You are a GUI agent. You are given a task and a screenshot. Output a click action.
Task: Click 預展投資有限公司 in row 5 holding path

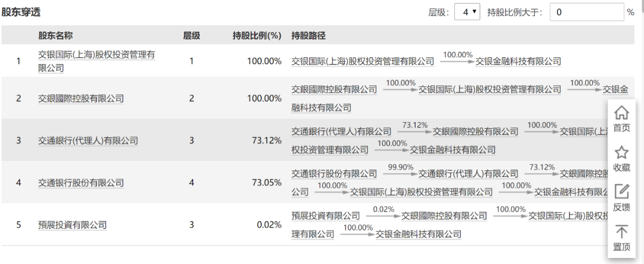[x=326, y=216]
